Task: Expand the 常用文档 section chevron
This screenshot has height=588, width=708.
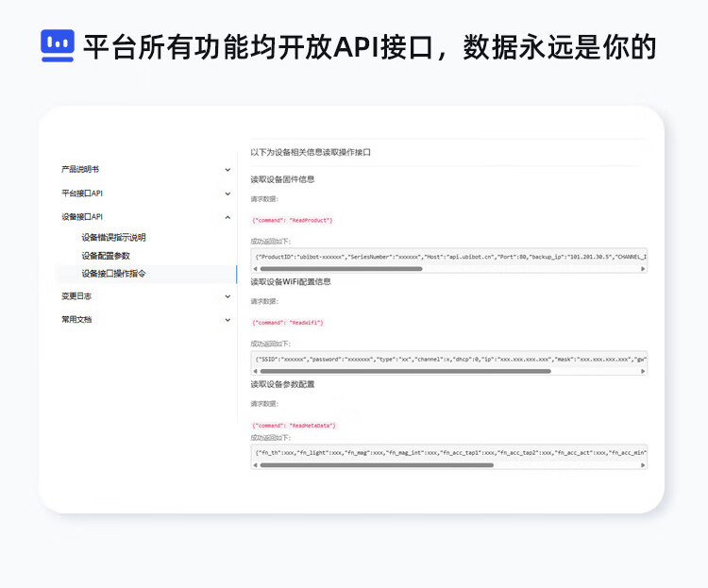Action: tap(228, 320)
